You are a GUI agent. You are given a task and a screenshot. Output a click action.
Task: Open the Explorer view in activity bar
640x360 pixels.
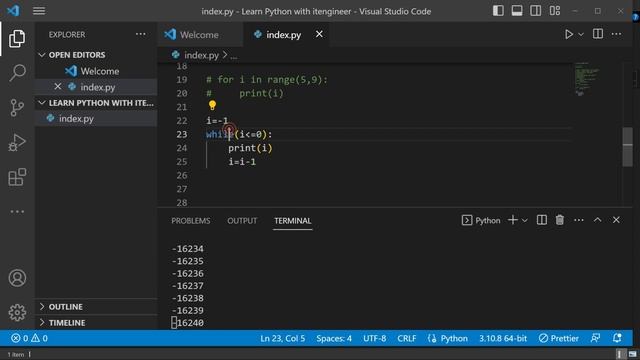(x=17, y=38)
